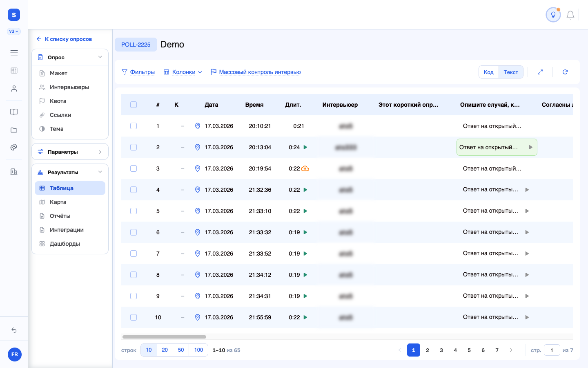Screen dimensions: 588x368
Task: Select the checkbox for row 10
Action: point(134,317)
